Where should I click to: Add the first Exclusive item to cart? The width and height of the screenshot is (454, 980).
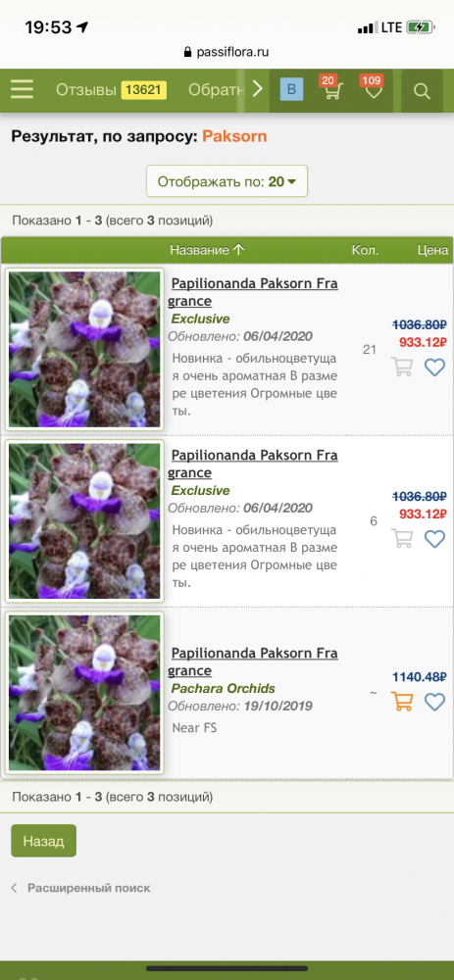(x=401, y=367)
